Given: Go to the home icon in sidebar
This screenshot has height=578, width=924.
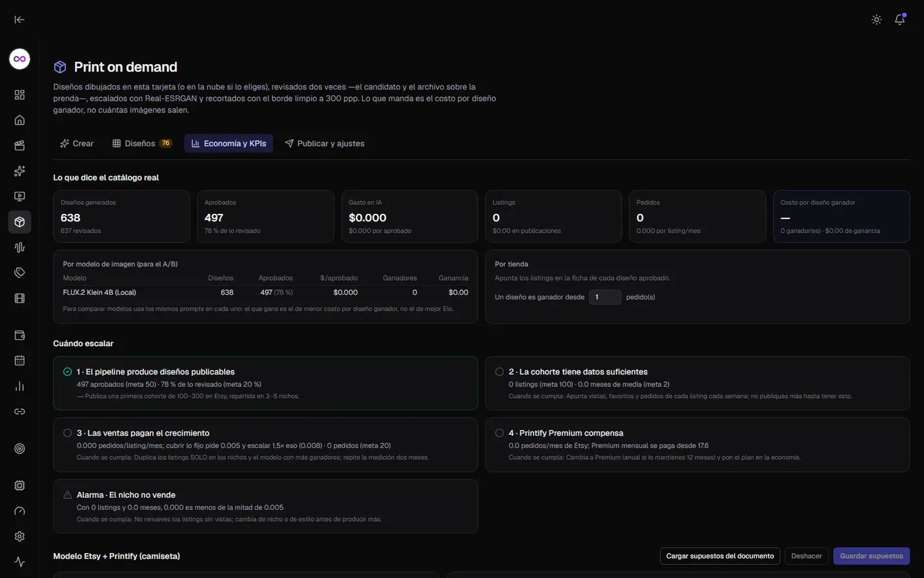Looking at the screenshot, I should pos(20,120).
